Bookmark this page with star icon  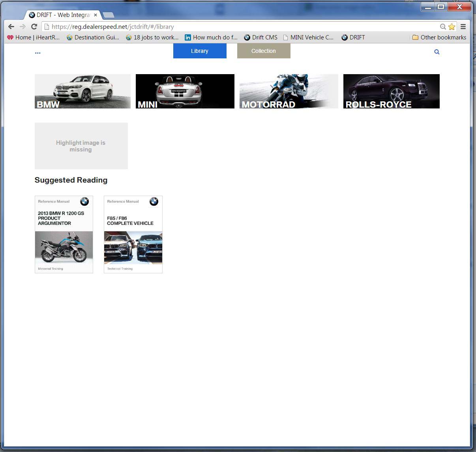(x=452, y=27)
